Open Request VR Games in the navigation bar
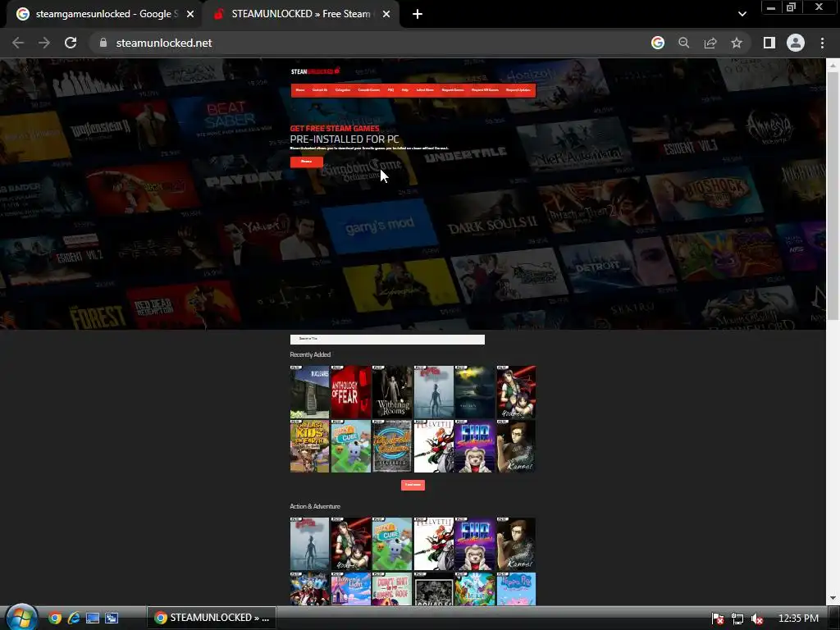Viewport: 840px width, 630px height. 485,90
